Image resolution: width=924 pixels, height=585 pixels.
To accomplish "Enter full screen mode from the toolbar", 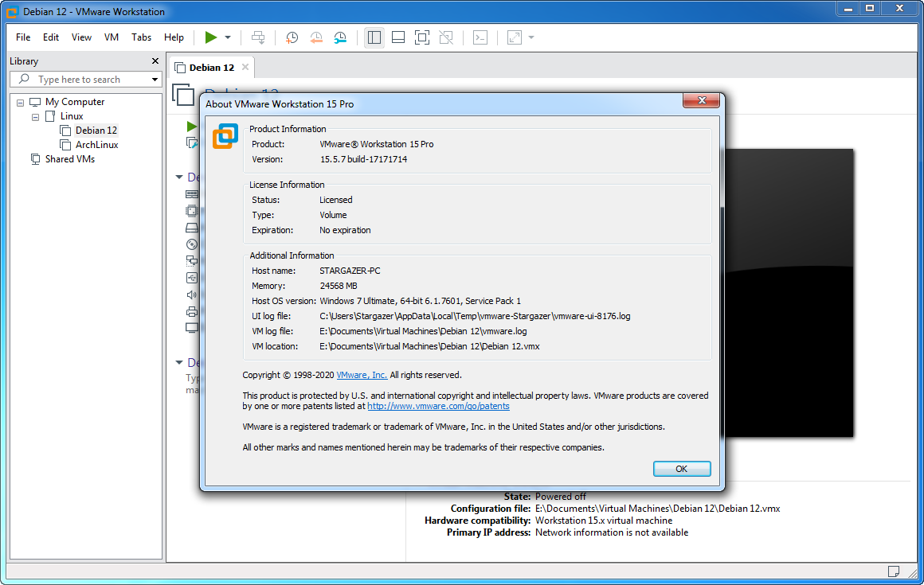I will pyautogui.click(x=422, y=37).
